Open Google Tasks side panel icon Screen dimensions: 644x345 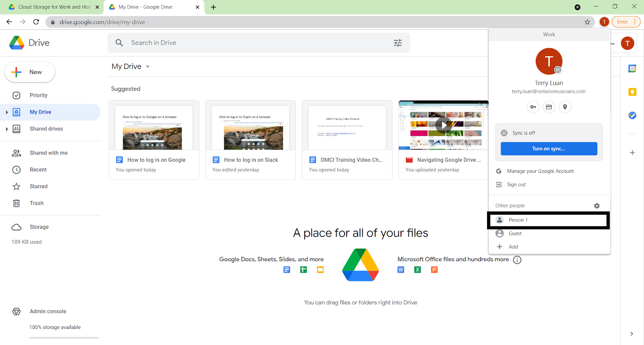(x=632, y=115)
